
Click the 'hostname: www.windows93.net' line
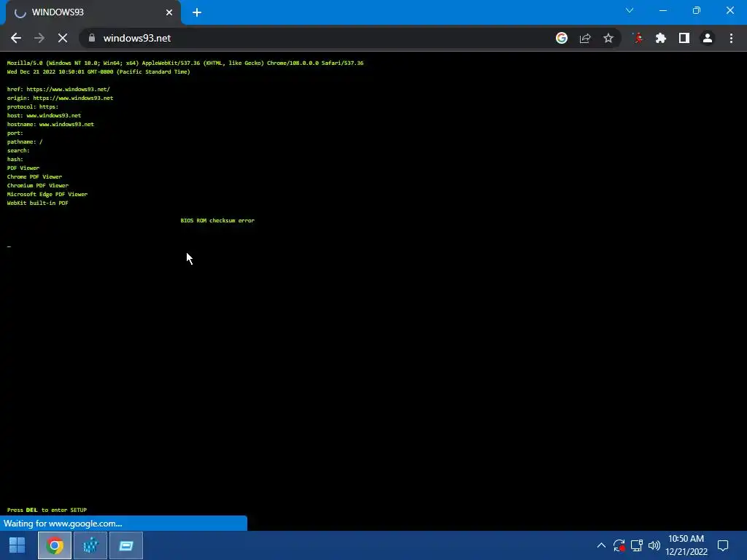pyautogui.click(x=50, y=124)
